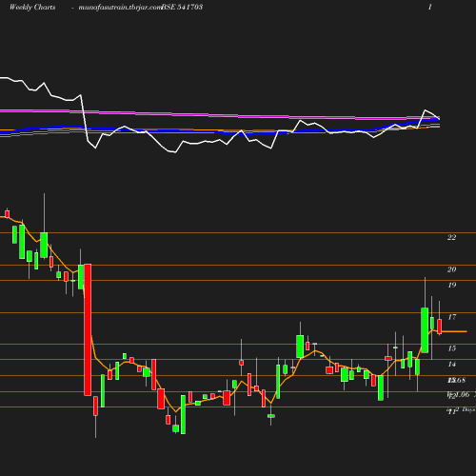This screenshot has height=476, width=476.
Task: Click the price axis label '20'
Action: click(451, 269)
